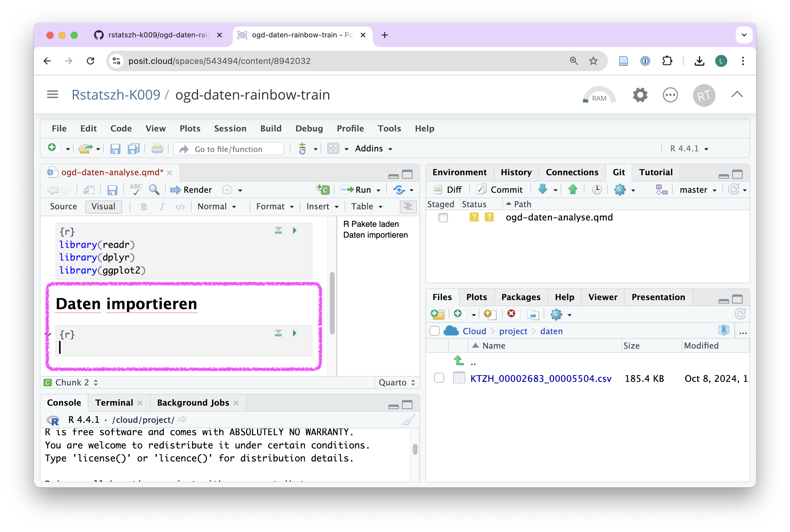Click the Print icon in the main toolbar
Screen dimensions: 790x532
coord(157,149)
